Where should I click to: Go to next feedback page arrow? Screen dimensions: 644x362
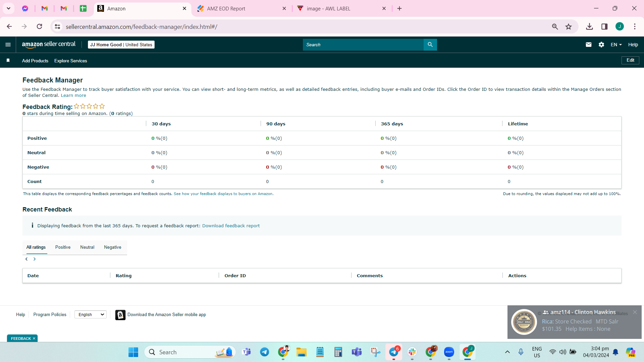point(35,259)
